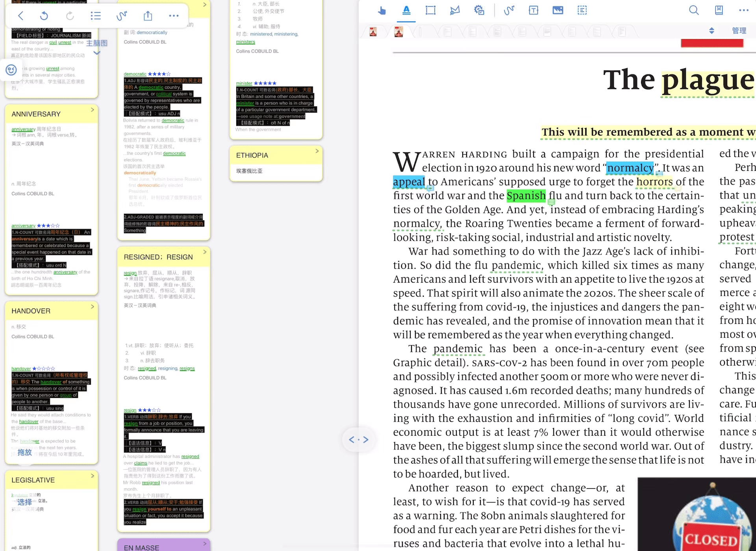Open the resigns tense link
Image resolution: width=756 pixels, height=551 pixels.
coord(187,368)
